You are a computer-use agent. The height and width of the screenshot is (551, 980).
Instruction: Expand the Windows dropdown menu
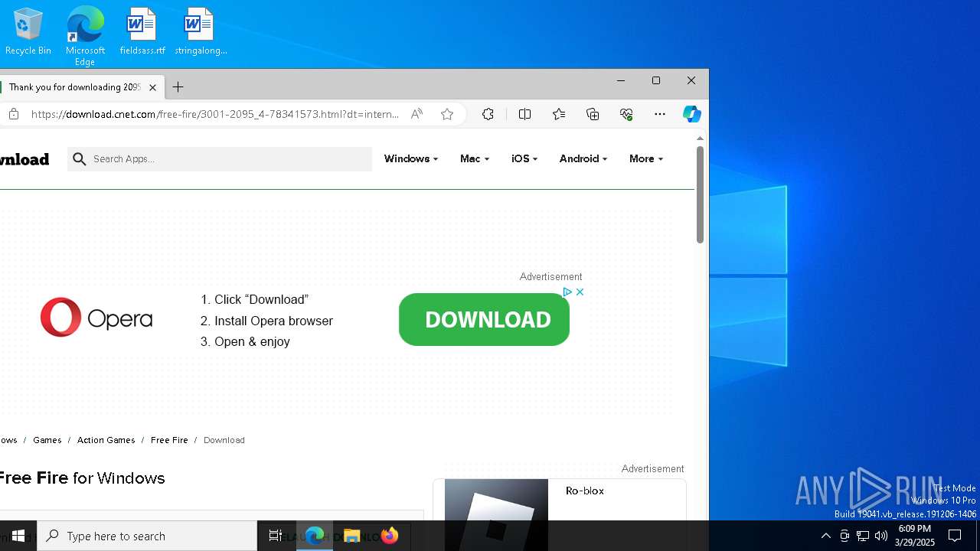click(x=411, y=159)
